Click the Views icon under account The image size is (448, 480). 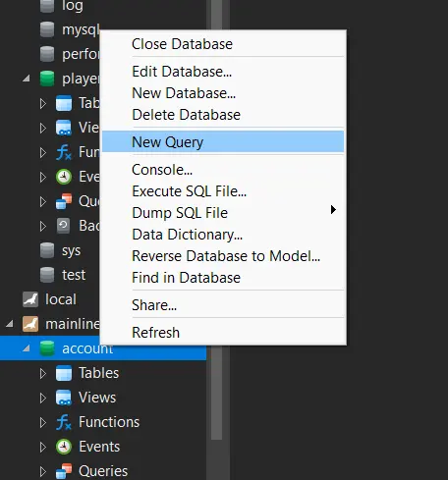[64, 398]
